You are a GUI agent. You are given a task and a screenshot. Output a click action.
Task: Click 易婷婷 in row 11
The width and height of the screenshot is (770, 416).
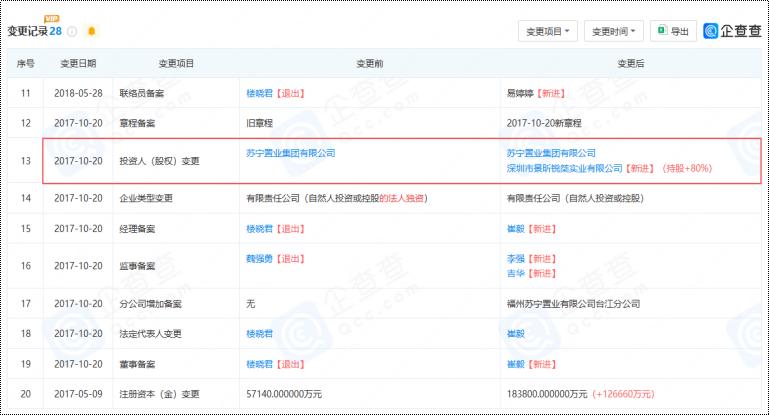pyautogui.click(x=520, y=93)
